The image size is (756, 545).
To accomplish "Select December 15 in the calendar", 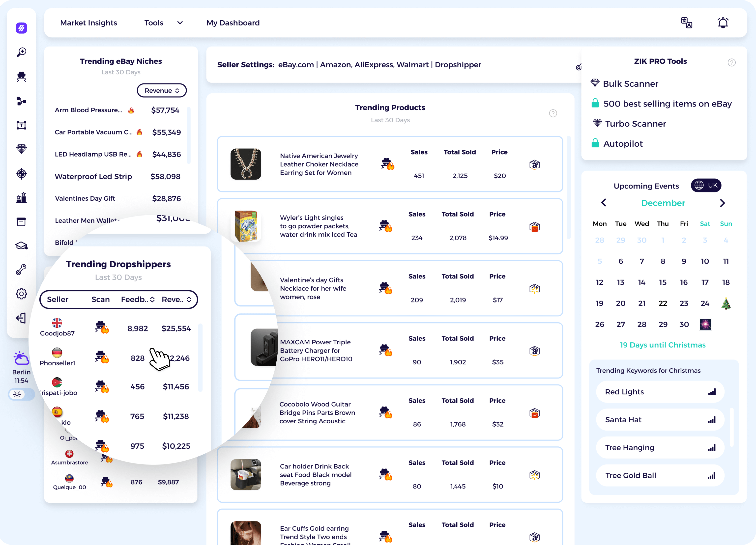I will (x=663, y=282).
